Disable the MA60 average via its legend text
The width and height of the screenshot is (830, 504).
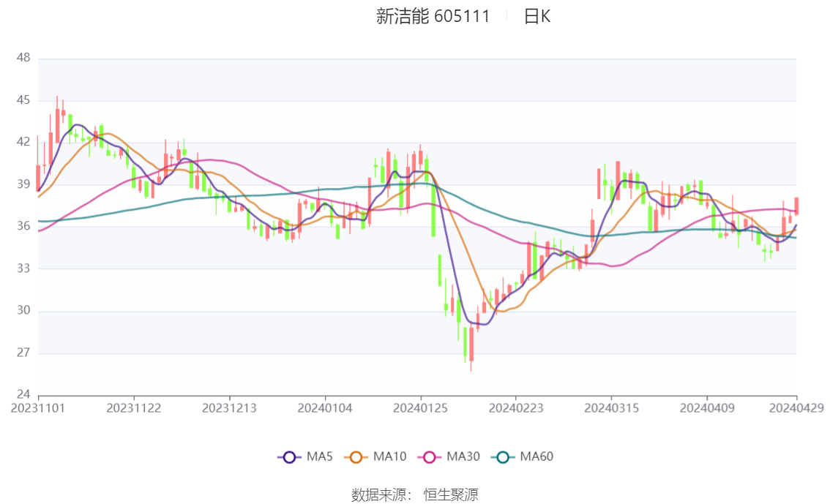click(x=536, y=457)
